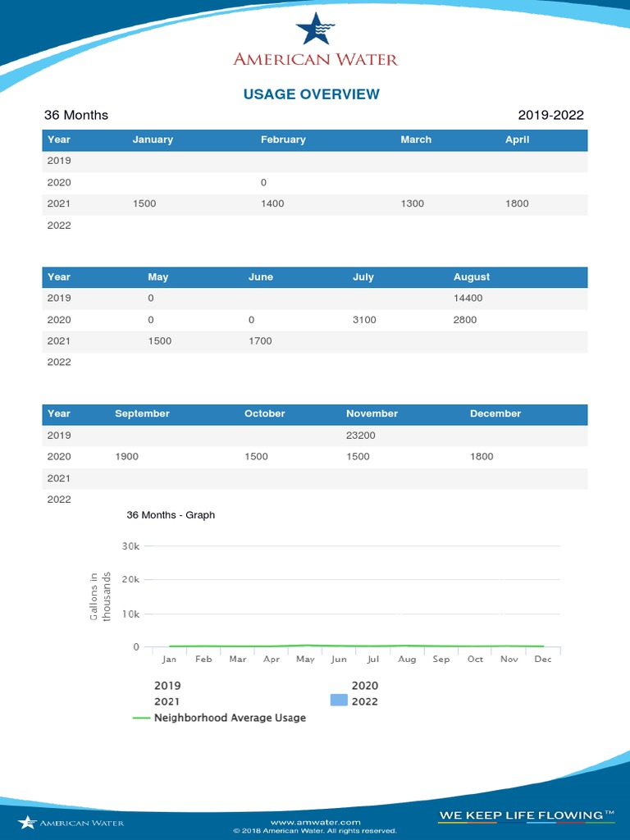The height and width of the screenshot is (840, 630).
Task: Click the 2021 June value 1700
Action: click(260, 341)
